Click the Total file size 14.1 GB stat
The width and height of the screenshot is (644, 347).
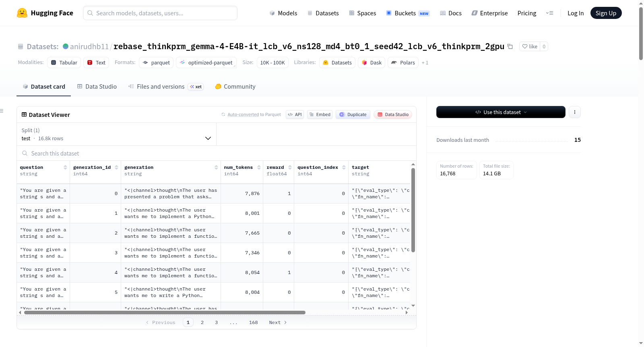(x=496, y=170)
